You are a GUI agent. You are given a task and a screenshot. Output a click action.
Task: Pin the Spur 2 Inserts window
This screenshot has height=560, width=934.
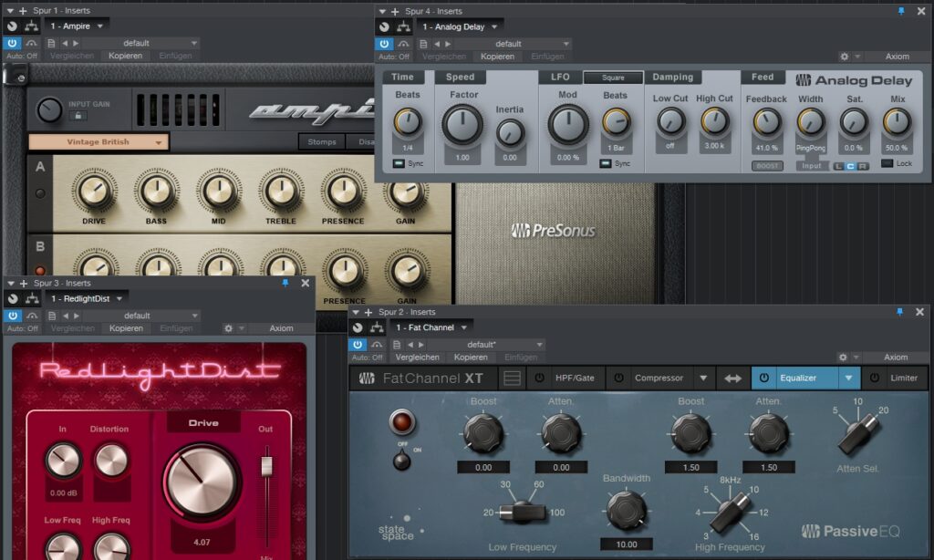(x=900, y=312)
